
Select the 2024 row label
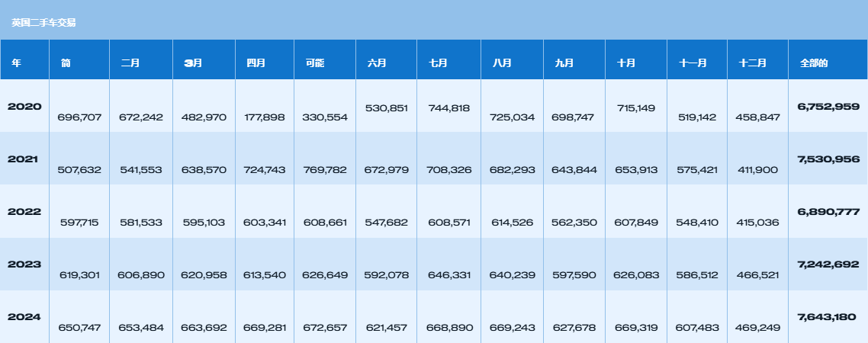coord(24,317)
